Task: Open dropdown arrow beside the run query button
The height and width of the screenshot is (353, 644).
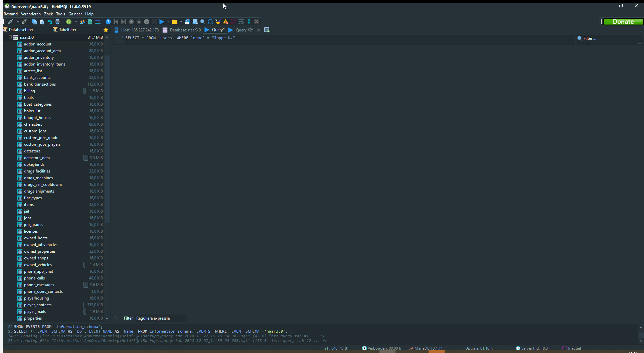Action: pos(168,22)
